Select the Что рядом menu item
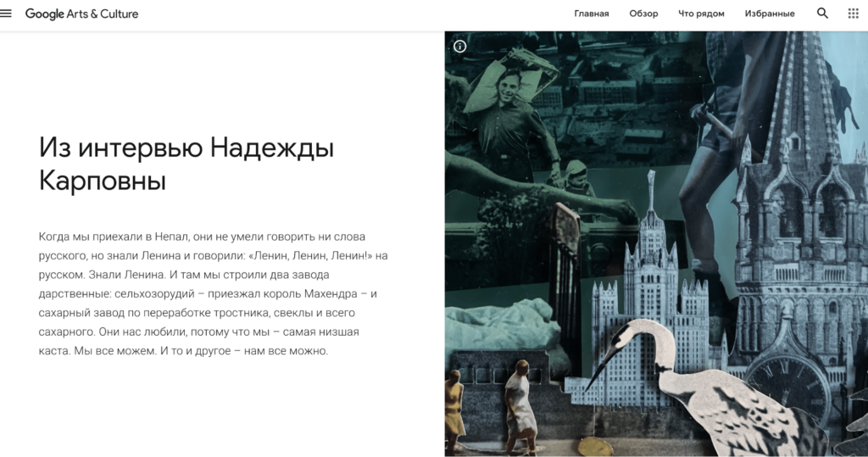Screen dimensions: 868x457 pyautogui.click(x=702, y=14)
